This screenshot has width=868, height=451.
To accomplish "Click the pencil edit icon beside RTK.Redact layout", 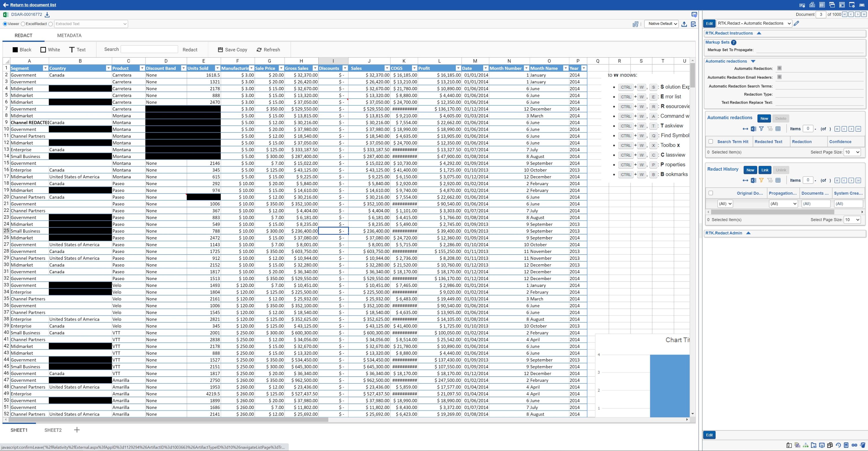I will [796, 23].
